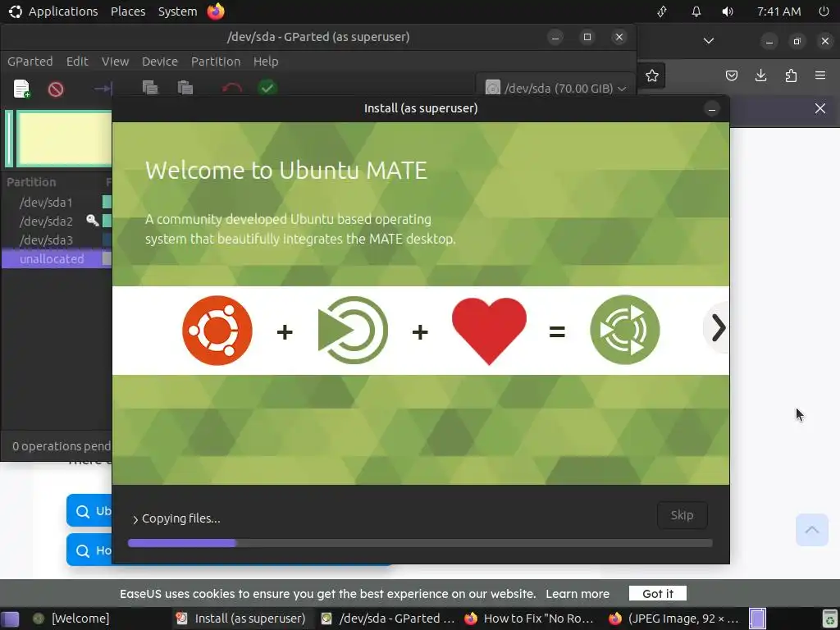Click the MATE logo in the slideshow
The image size is (840, 630).
[x=353, y=331]
